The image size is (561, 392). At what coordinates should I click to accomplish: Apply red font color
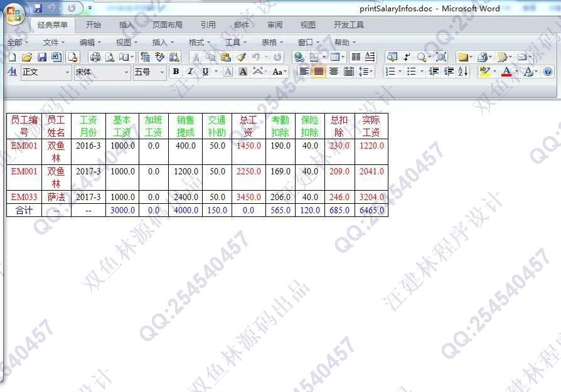506,72
